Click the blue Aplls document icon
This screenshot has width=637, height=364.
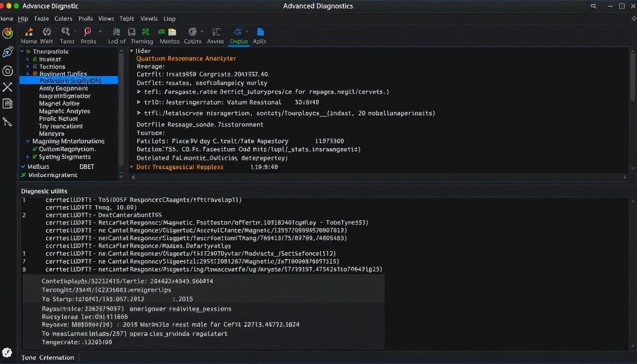tap(260, 32)
